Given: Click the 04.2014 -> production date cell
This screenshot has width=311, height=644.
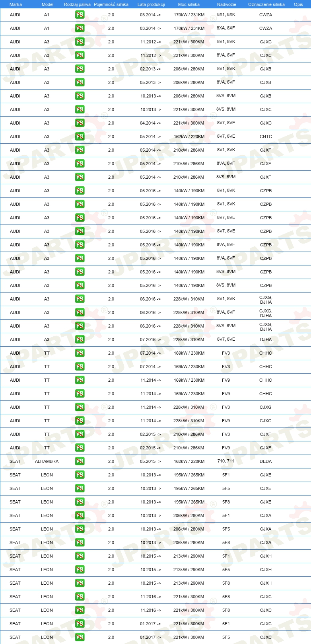Looking at the screenshot, I should (x=150, y=123).
